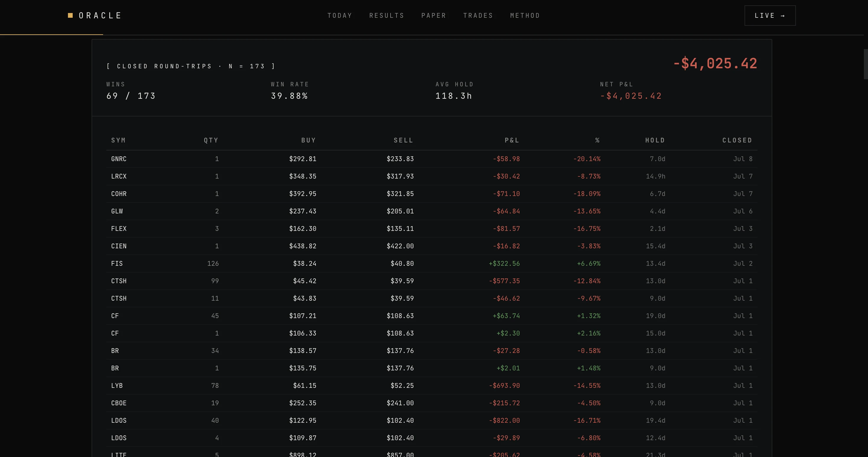The height and width of the screenshot is (457, 868).
Task: Click the $109.87 buy price for LDOS
Action: click(x=303, y=438)
